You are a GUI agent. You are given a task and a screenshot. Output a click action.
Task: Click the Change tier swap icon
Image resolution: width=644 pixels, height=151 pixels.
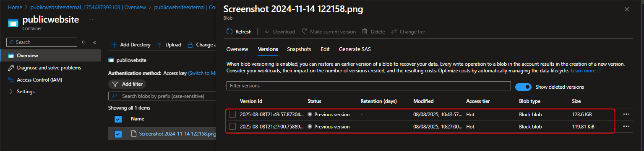pyautogui.click(x=394, y=31)
